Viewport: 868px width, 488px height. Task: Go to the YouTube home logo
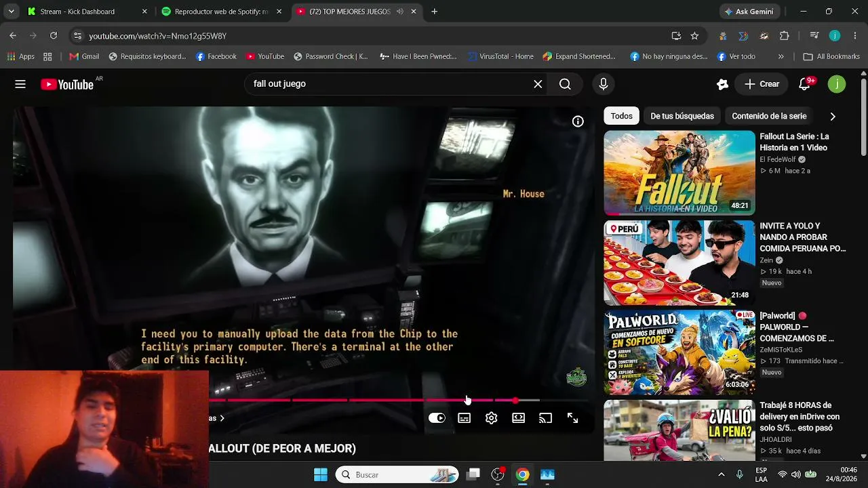point(66,84)
